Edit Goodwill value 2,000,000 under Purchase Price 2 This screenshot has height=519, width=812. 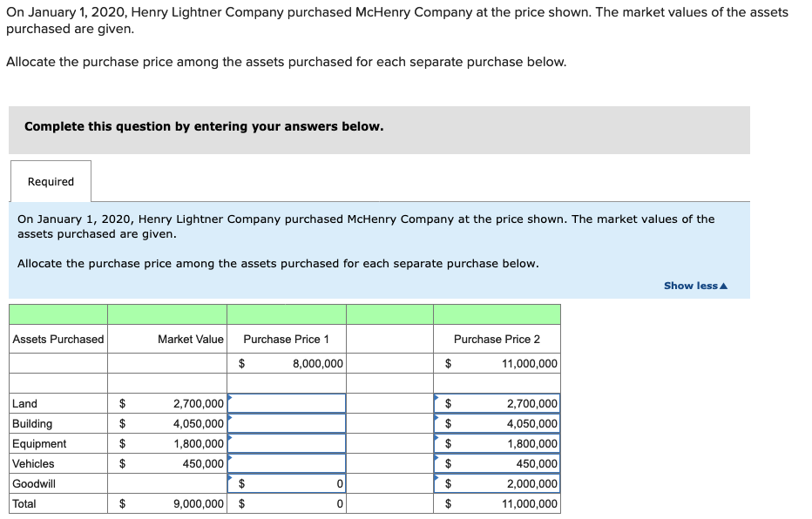497,483
